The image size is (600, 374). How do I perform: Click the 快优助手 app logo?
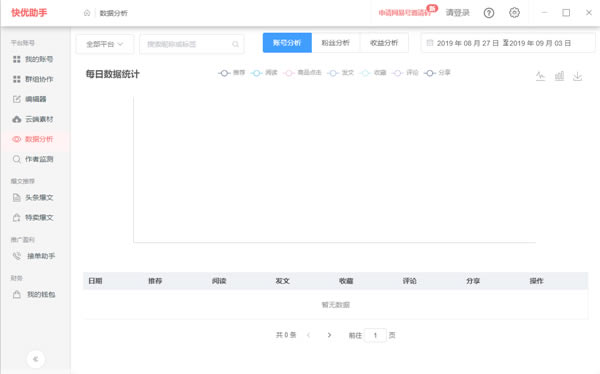(29, 13)
